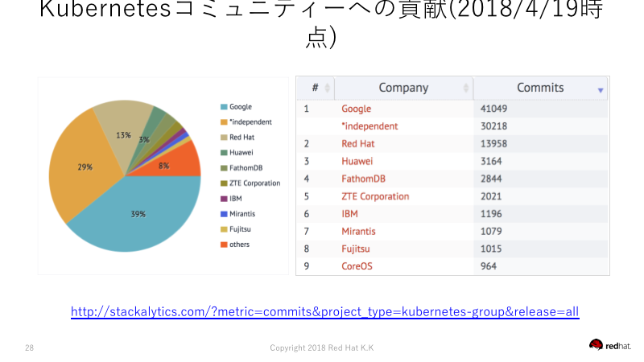
Task: Click the others legend color swatch
Action: [224, 245]
